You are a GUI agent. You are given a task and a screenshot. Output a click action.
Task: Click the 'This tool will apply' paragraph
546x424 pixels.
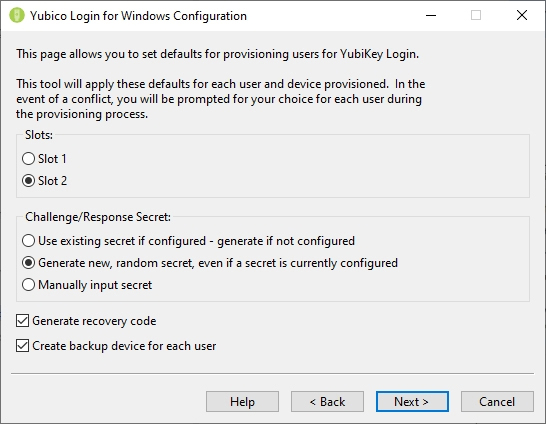click(x=220, y=99)
